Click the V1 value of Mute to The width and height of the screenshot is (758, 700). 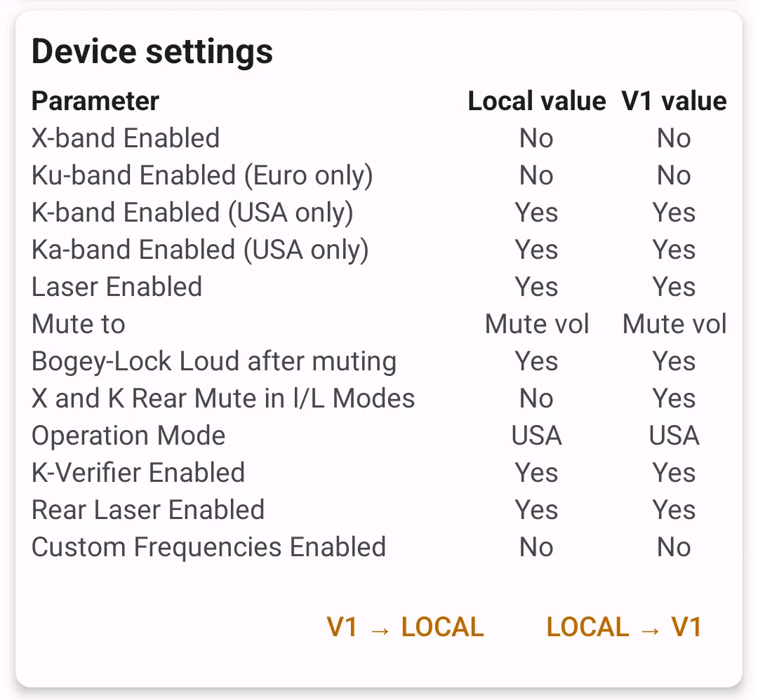click(x=674, y=324)
